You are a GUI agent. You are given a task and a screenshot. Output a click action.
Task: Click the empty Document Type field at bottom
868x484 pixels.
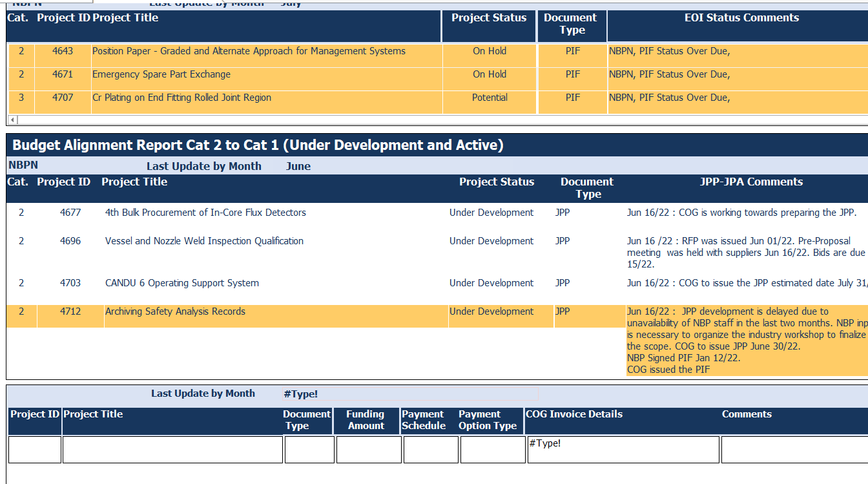pos(309,450)
